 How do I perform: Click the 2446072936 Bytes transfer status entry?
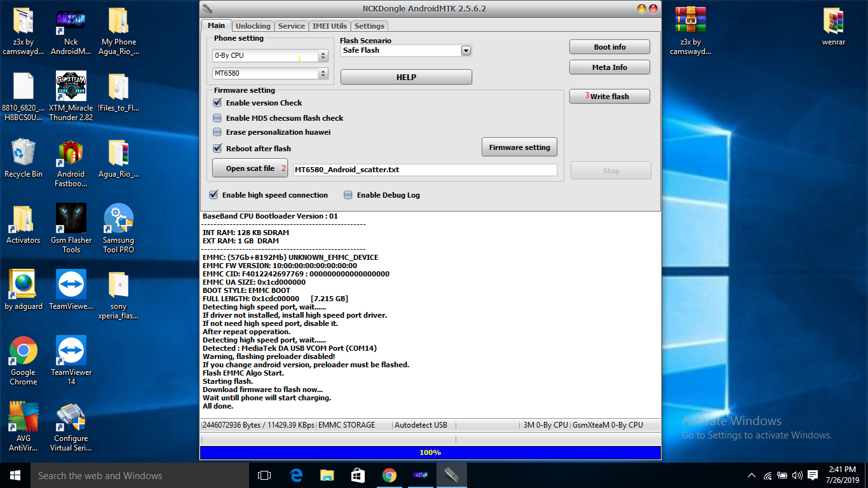[x=258, y=425]
